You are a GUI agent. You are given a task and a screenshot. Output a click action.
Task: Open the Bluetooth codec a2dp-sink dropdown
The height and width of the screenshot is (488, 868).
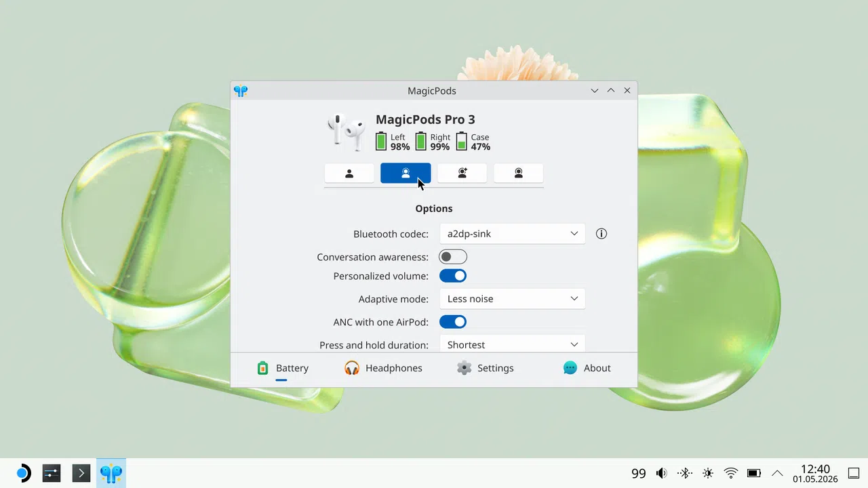[x=513, y=234]
